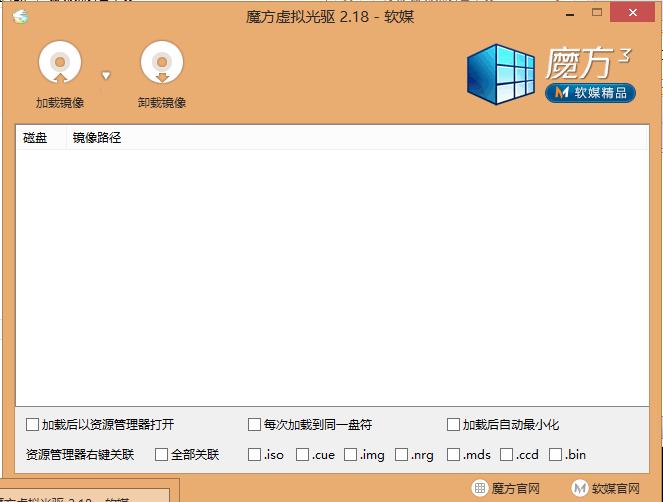The width and height of the screenshot is (663, 502).
Task: Open the 魔方官网 link
Action: (x=506, y=488)
